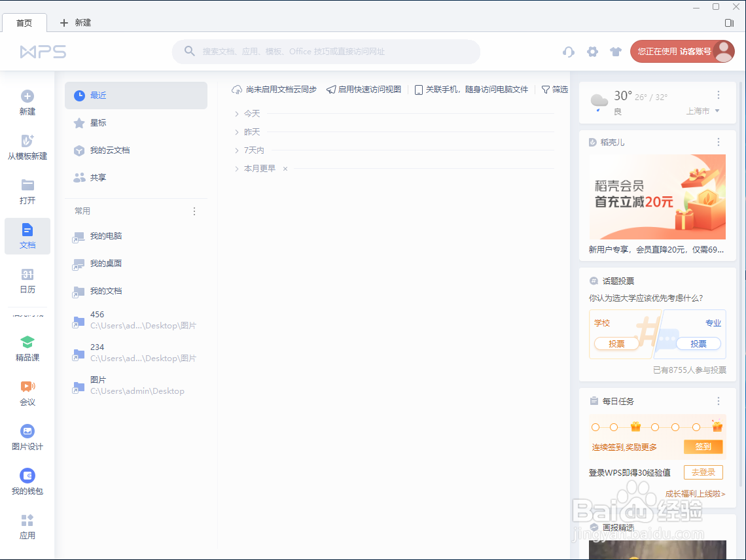Expand the 7天内 section

point(253,150)
